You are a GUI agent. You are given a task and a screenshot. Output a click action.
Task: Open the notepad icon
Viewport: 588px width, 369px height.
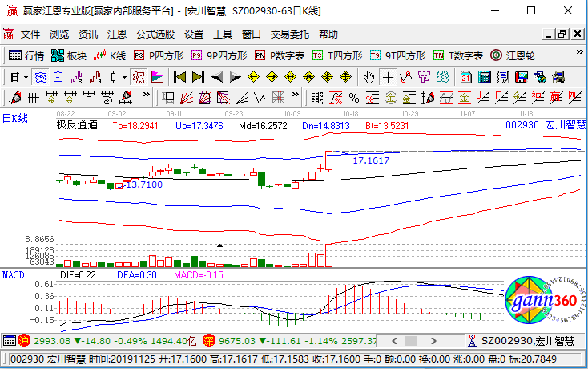coord(503,78)
